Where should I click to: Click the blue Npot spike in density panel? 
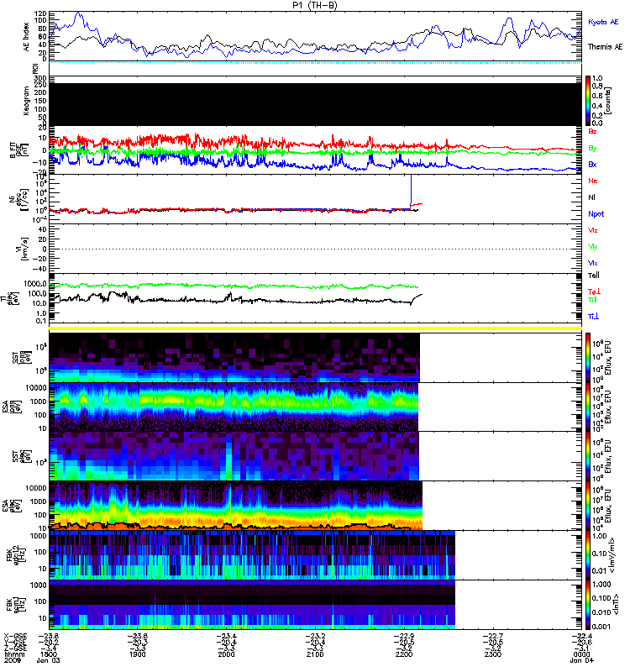click(411, 191)
